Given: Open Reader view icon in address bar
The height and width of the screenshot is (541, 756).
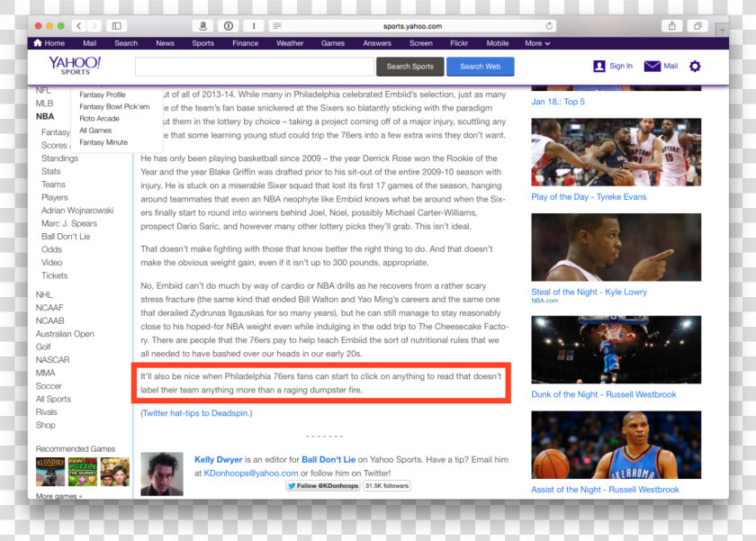Looking at the screenshot, I should click(277, 26).
